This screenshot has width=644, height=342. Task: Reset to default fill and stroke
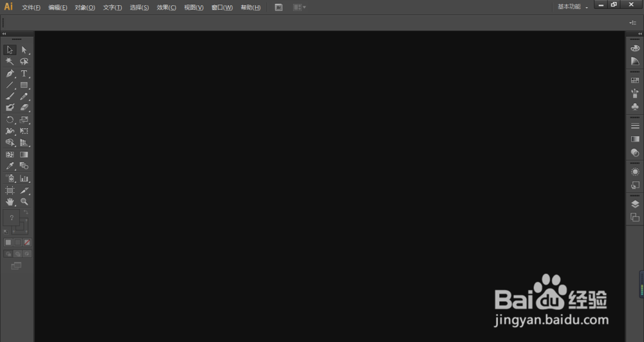tap(6, 232)
